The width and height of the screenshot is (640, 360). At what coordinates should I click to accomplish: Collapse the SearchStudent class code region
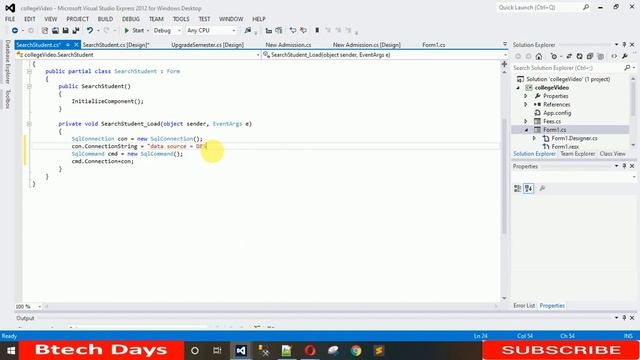(x=29, y=71)
